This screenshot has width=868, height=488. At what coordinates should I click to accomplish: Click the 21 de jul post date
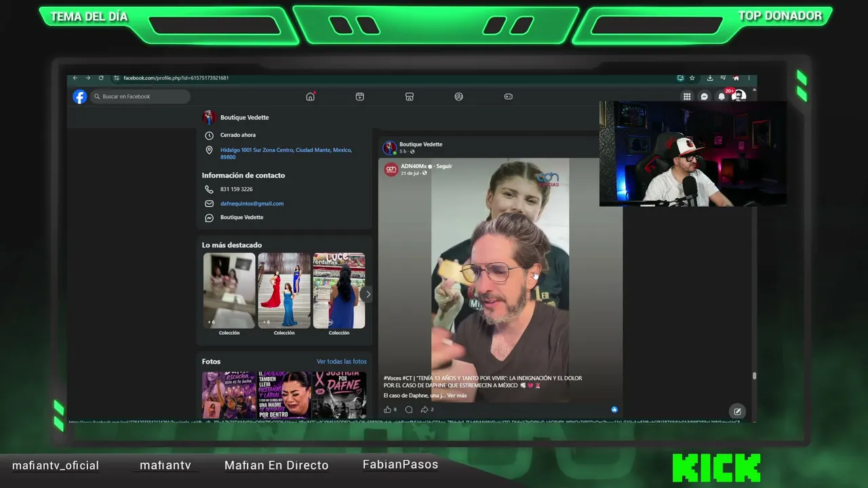coord(411,173)
